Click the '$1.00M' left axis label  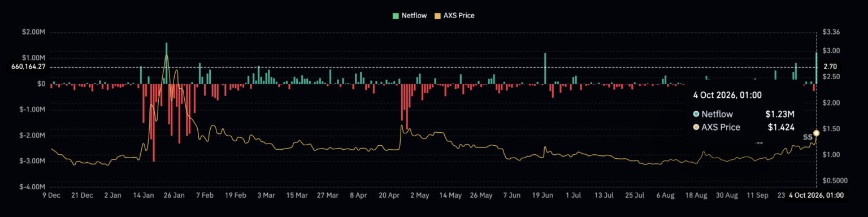34,58
